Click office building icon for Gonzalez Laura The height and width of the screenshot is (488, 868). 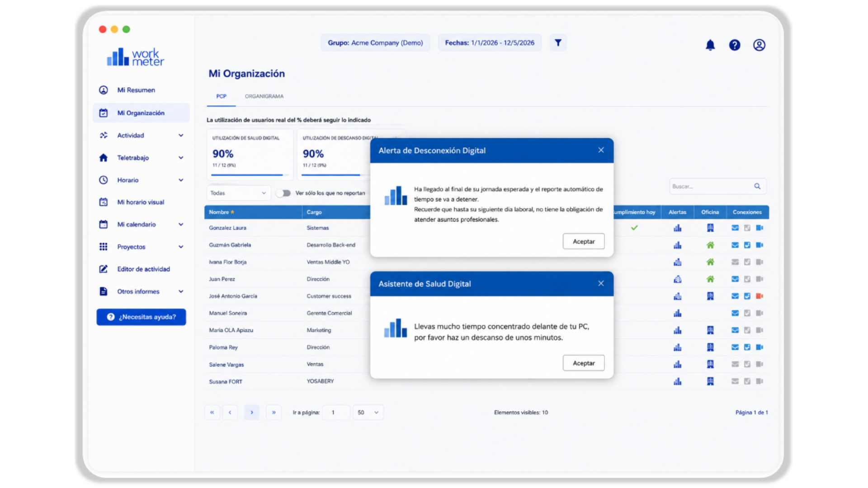[x=710, y=228]
